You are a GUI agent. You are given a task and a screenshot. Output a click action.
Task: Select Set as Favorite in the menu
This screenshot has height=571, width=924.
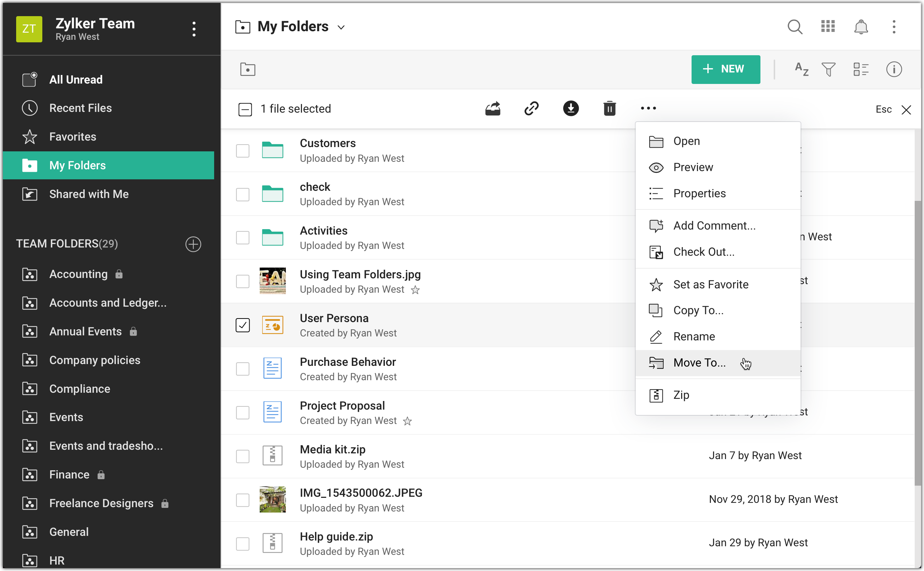[711, 284]
